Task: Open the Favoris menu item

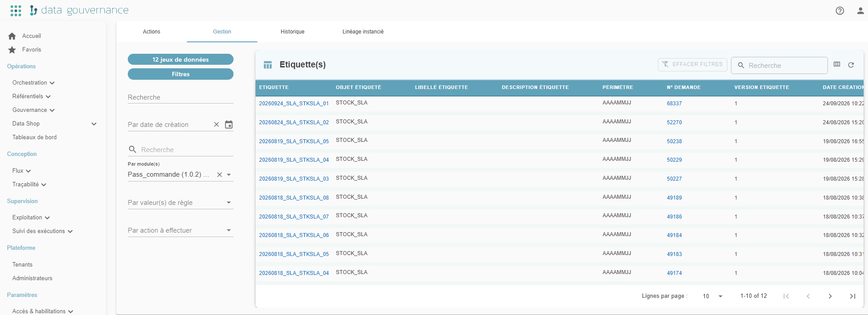Action: tap(32, 50)
